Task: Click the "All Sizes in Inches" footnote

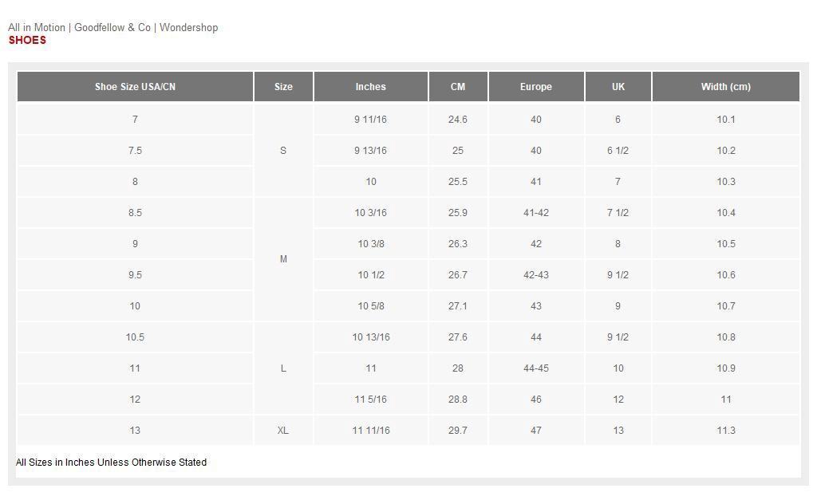Action: pyautogui.click(x=111, y=463)
